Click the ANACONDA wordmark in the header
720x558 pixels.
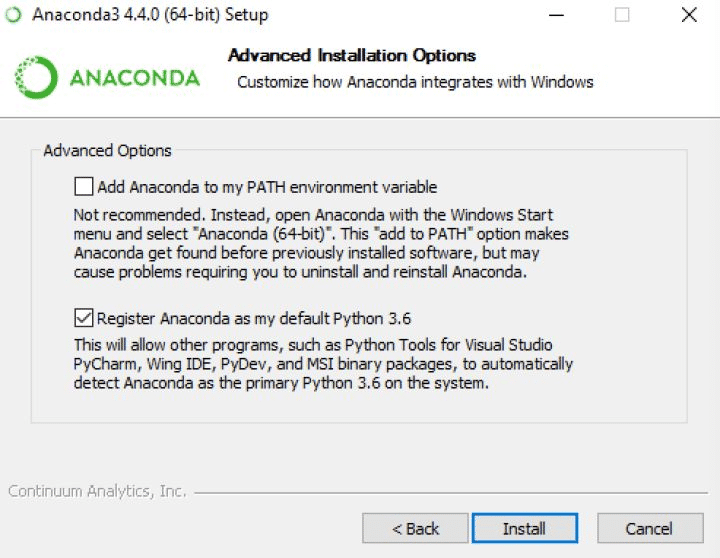(134, 78)
